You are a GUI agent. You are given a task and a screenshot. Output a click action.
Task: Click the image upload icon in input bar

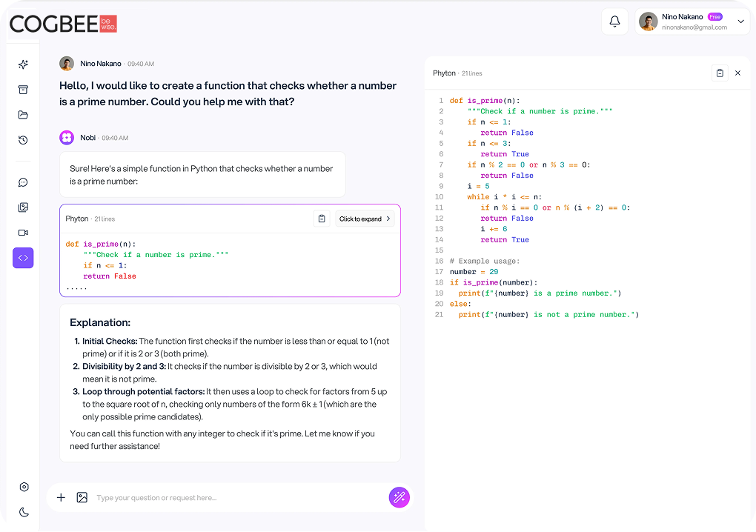[82, 497]
